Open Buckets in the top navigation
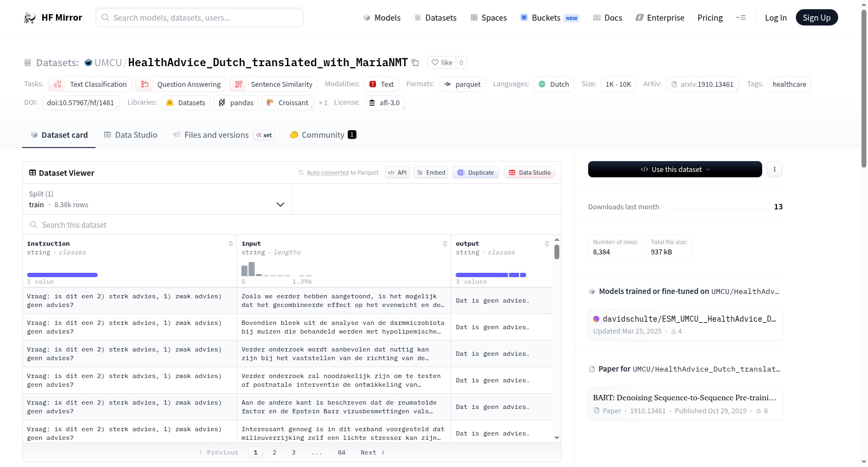 coord(550,18)
